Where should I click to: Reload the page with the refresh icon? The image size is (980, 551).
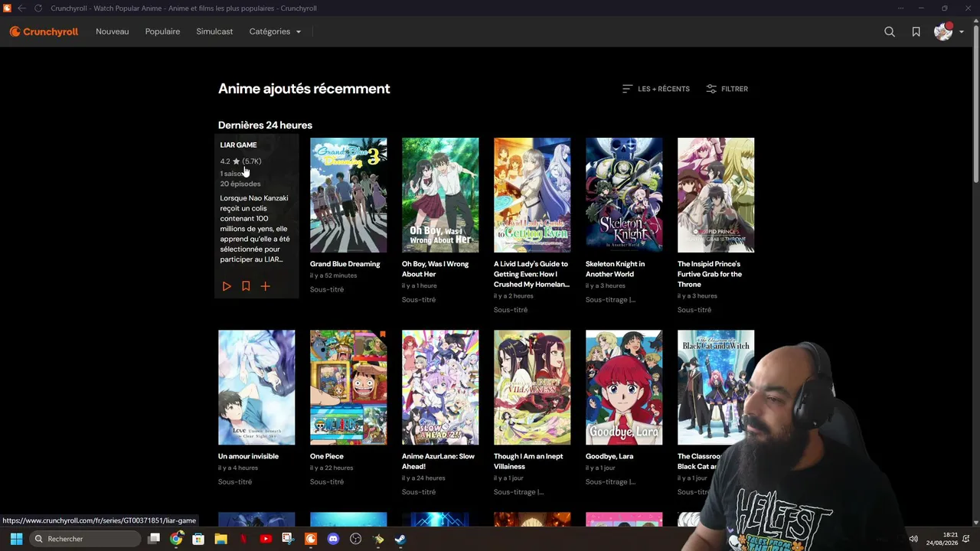point(38,8)
